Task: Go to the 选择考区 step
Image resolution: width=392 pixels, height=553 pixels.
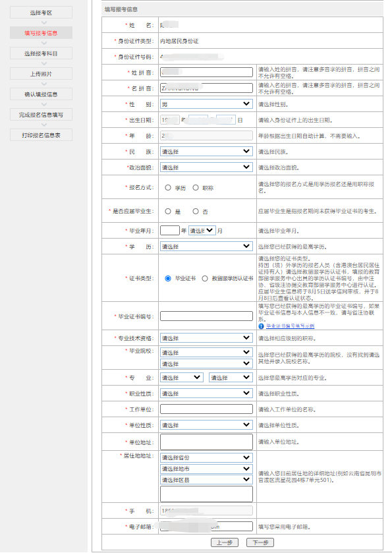Action: [42, 13]
